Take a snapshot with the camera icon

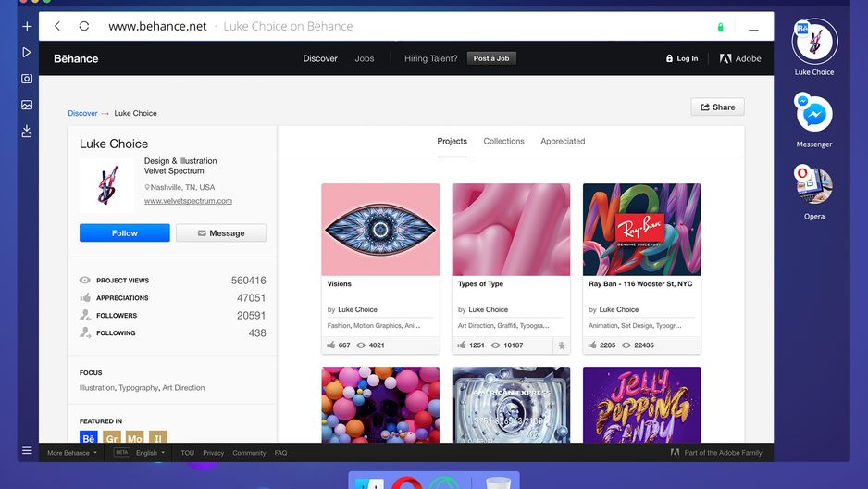pos(27,79)
